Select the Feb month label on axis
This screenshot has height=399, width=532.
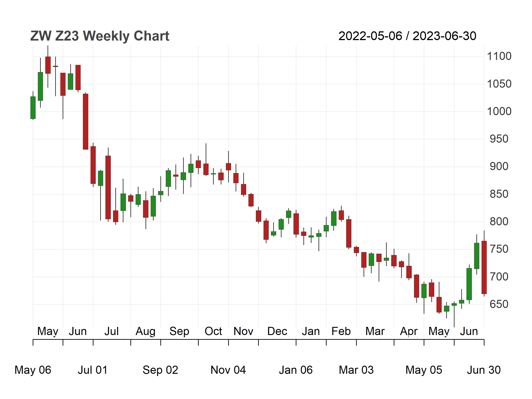(341, 331)
